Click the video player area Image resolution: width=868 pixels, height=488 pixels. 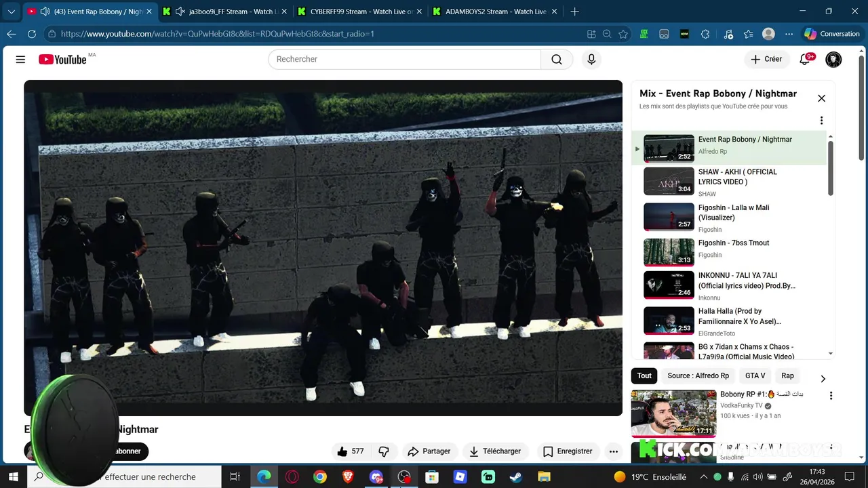coord(323,248)
